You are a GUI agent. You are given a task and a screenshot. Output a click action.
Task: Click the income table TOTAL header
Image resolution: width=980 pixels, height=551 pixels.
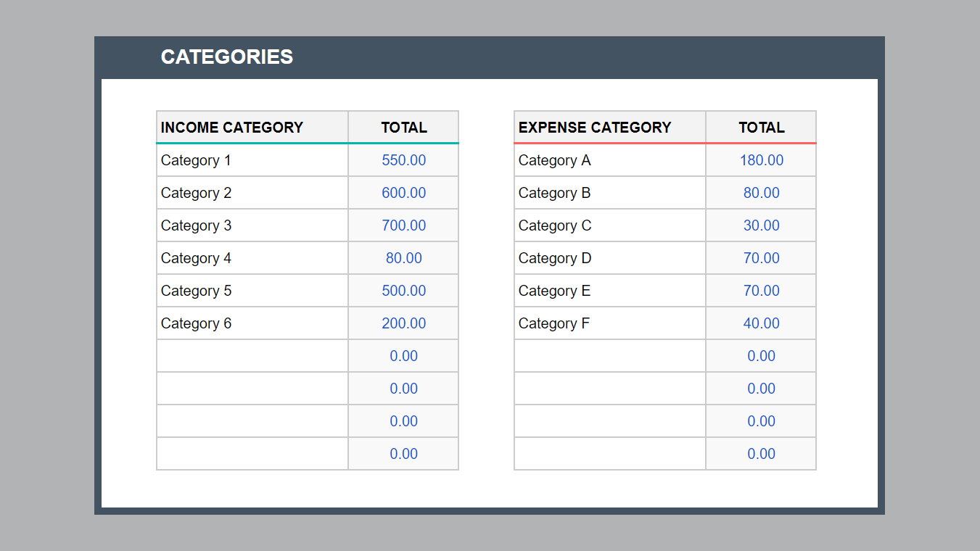click(x=403, y=128)
